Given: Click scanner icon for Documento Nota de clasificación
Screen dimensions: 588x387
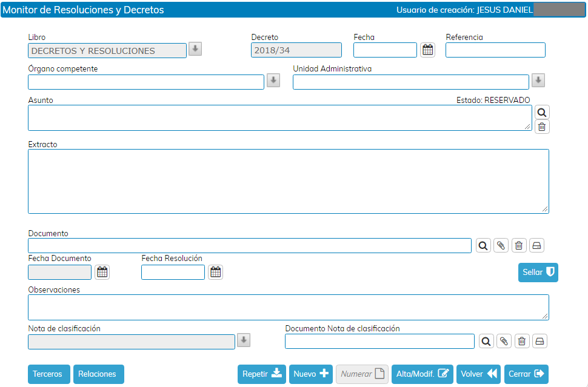Looking at the screenshot, I should coord(540,342).
